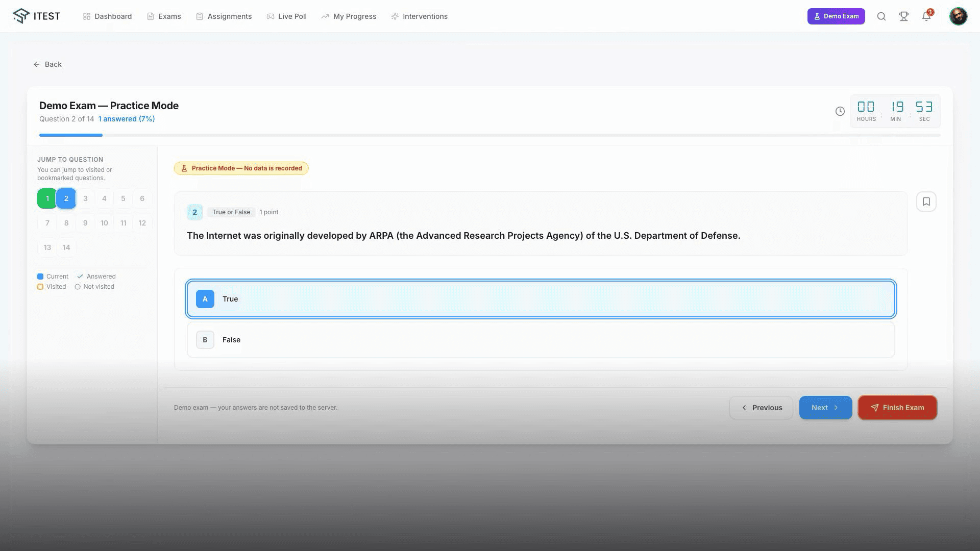Click the '1 point' label

click(269, 212)
